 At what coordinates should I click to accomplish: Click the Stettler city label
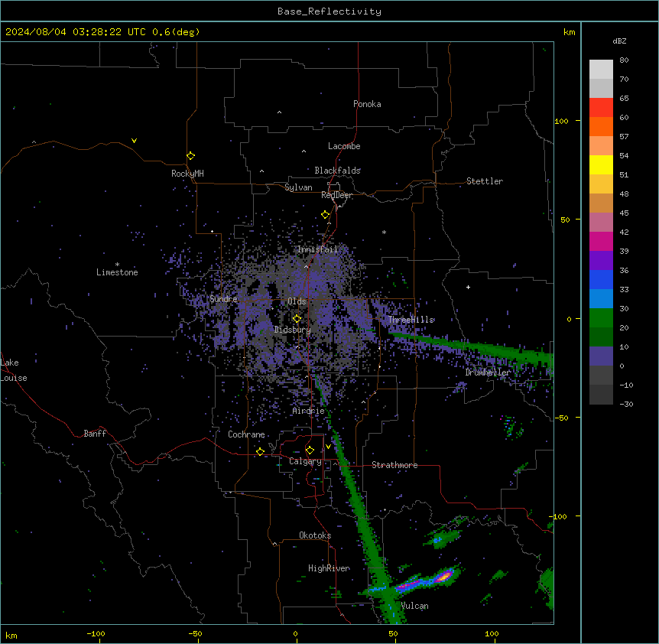click(485, 181)
